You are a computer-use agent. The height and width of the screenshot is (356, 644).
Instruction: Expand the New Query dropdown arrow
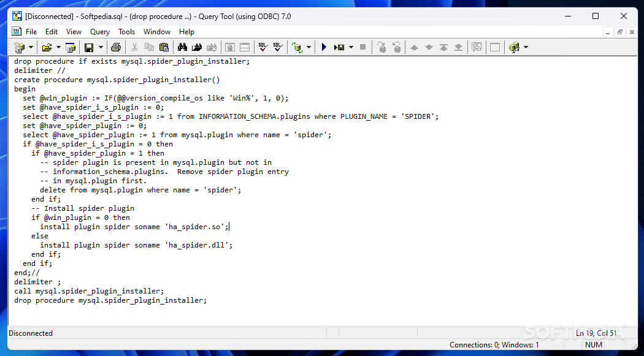point(31,47)
